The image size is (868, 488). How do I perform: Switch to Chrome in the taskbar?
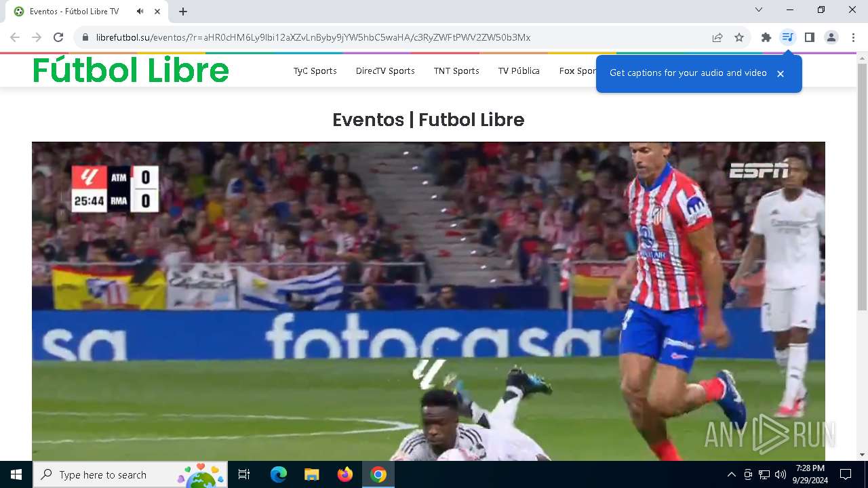[378, 474]
